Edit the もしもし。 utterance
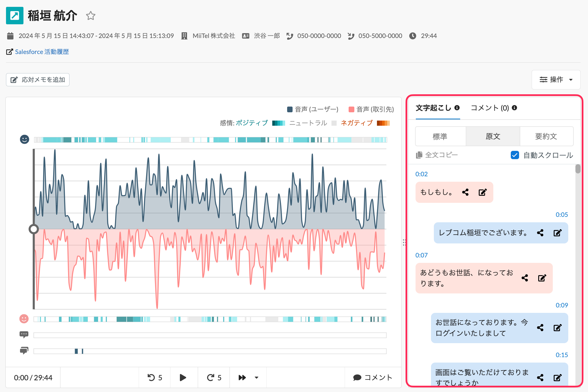 click(x=483, y=192)
